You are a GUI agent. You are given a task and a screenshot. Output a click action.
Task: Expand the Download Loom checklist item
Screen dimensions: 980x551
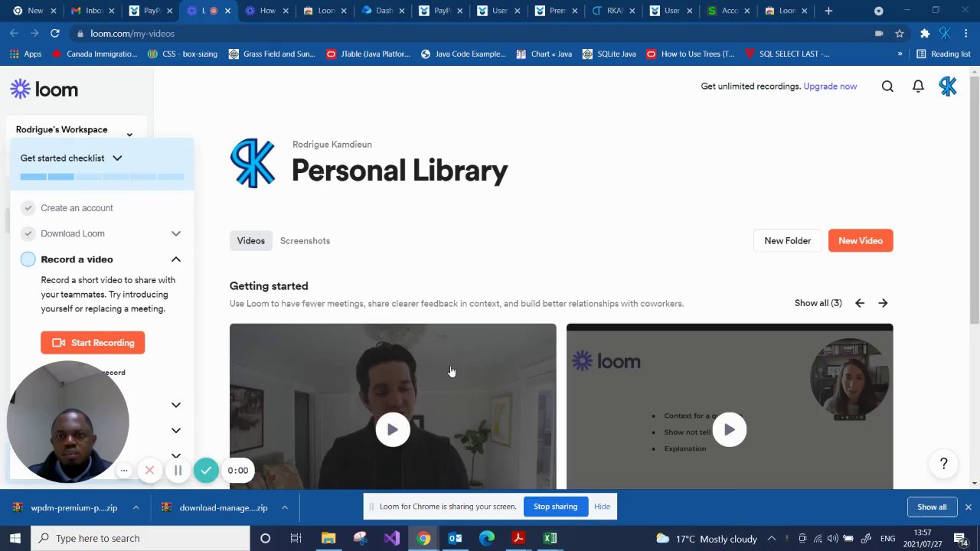click(176, 233)
